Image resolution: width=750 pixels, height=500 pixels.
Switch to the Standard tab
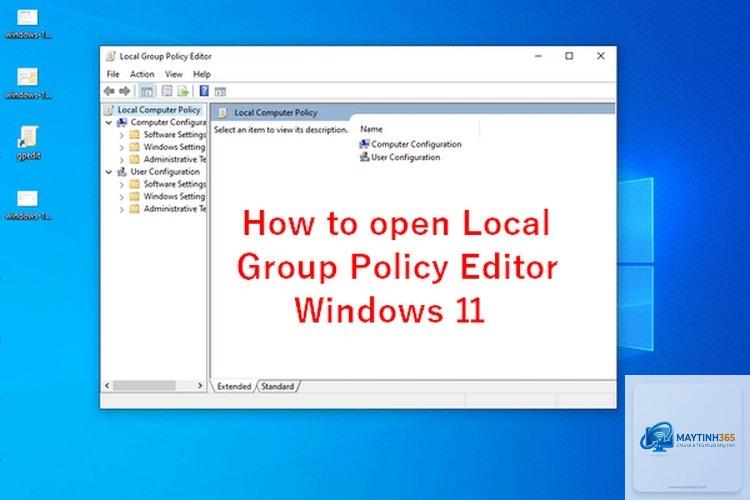277,386
